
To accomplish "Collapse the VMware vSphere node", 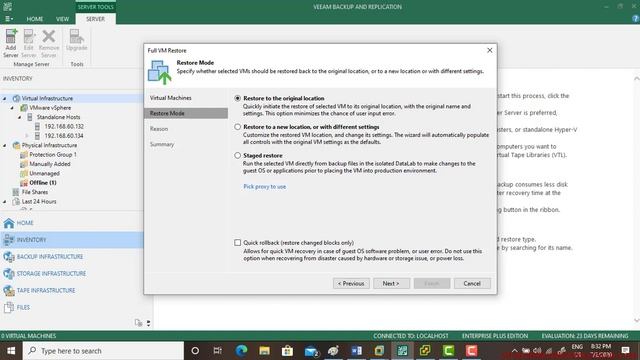I will tap(12, 108).
